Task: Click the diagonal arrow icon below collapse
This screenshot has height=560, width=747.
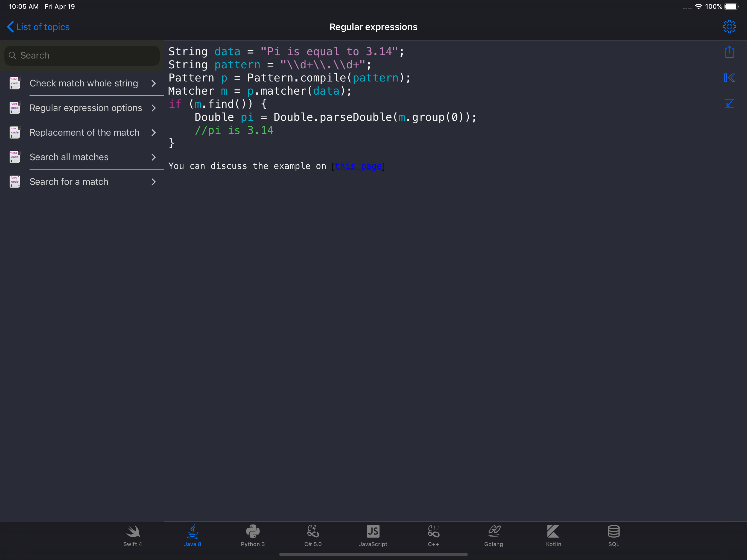Action: coord(729,103)
